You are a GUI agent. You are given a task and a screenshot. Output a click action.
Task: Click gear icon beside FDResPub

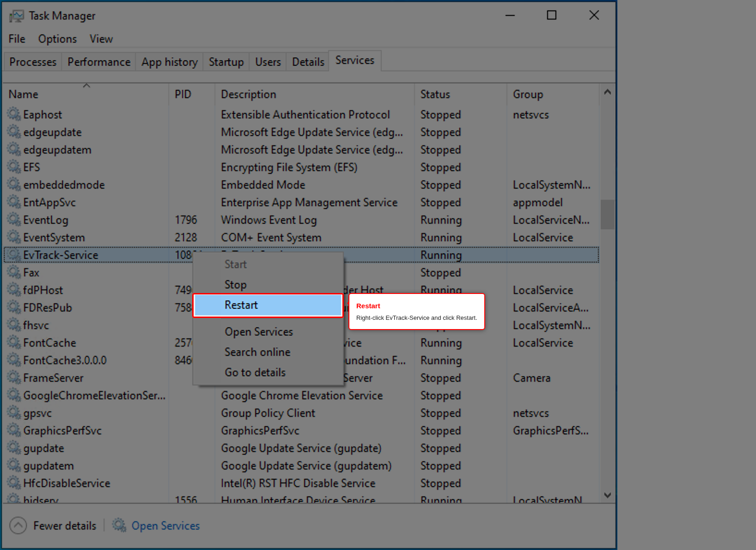point(14,307)
